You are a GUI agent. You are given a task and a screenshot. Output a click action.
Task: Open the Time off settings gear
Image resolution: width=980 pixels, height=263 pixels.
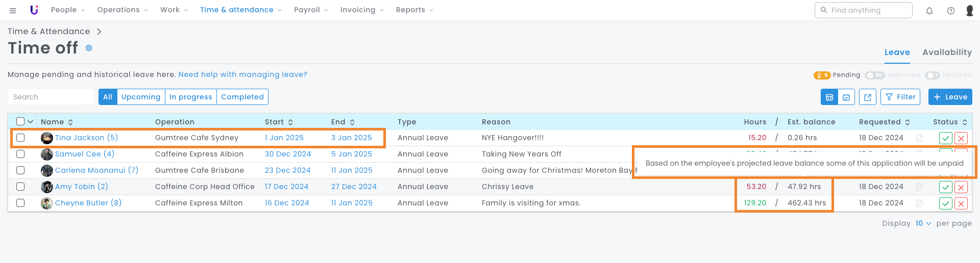click(x=89, y=48)
